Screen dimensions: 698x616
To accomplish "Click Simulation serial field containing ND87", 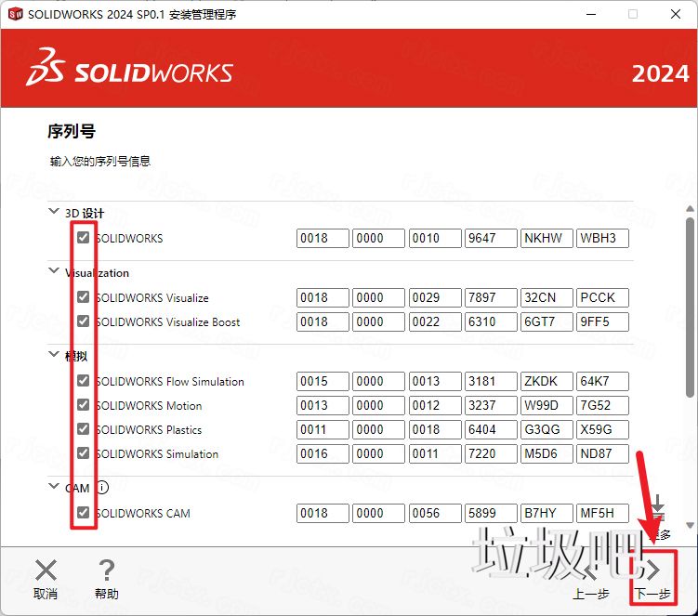I will point(602,453).
